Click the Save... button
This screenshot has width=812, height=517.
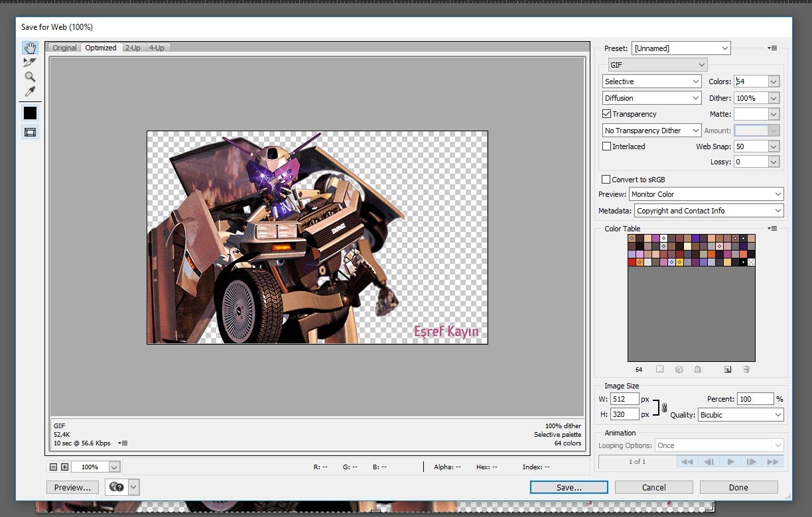tap(569, 487)
